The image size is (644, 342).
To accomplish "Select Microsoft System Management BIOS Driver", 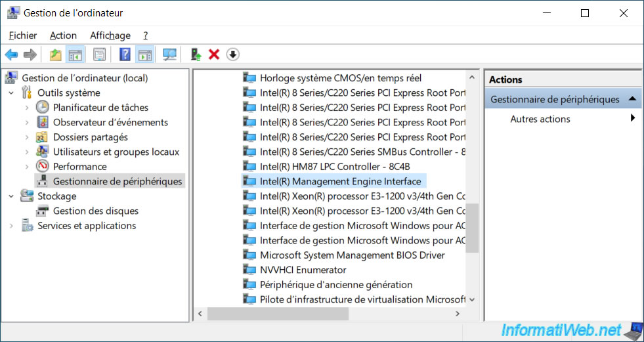I will (x=352, y=255).
